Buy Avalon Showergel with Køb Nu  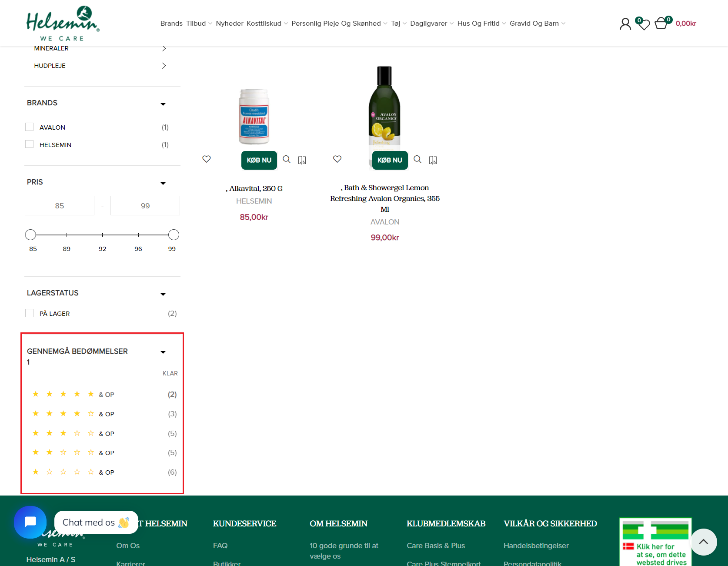click(390, 160)
